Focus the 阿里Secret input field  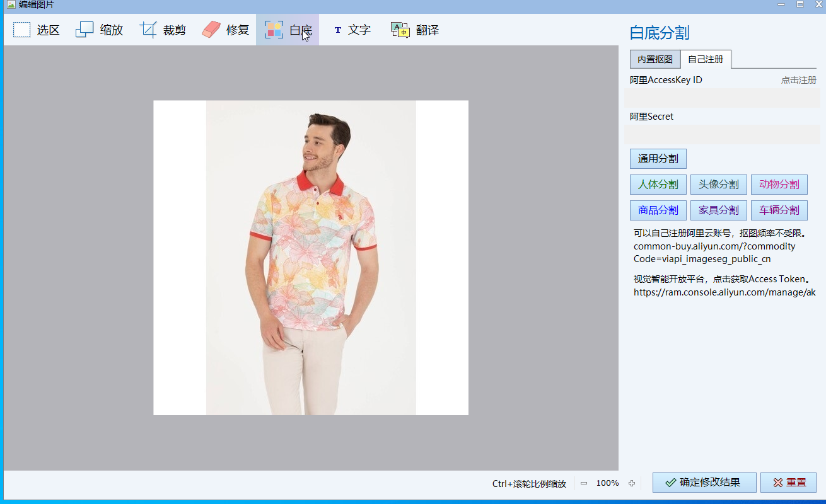click(722, 135)
